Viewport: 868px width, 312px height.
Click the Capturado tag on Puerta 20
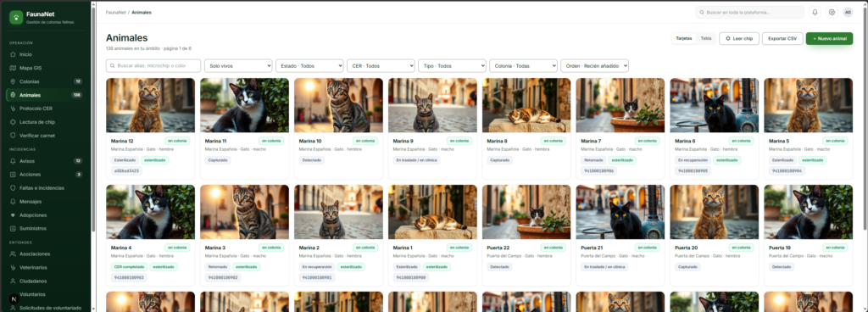coord(687,266)
